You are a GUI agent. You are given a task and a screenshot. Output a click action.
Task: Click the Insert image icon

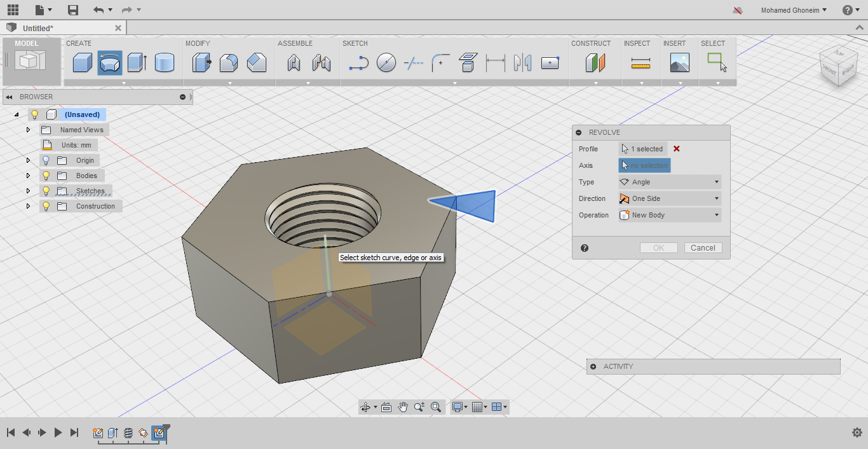(x=679, y=63)
